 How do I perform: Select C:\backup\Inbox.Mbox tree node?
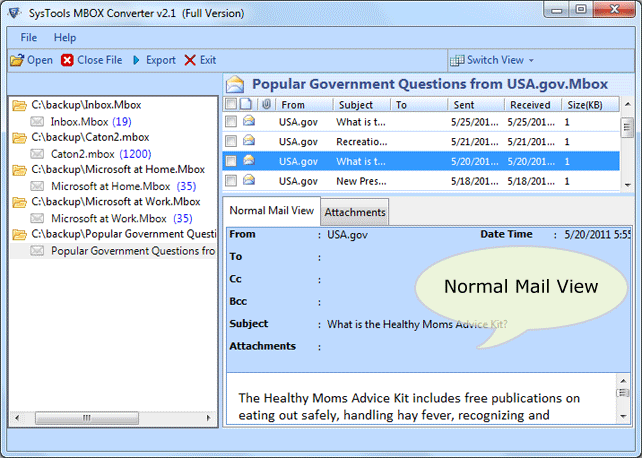pyautogui.click(x=86, y=105)
